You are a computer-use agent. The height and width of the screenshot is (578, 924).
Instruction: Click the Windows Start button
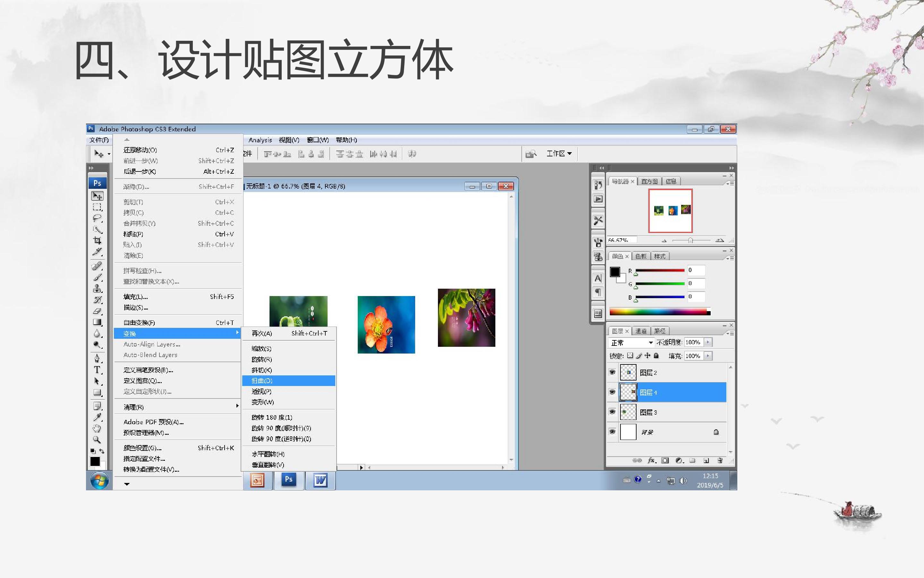99,480
